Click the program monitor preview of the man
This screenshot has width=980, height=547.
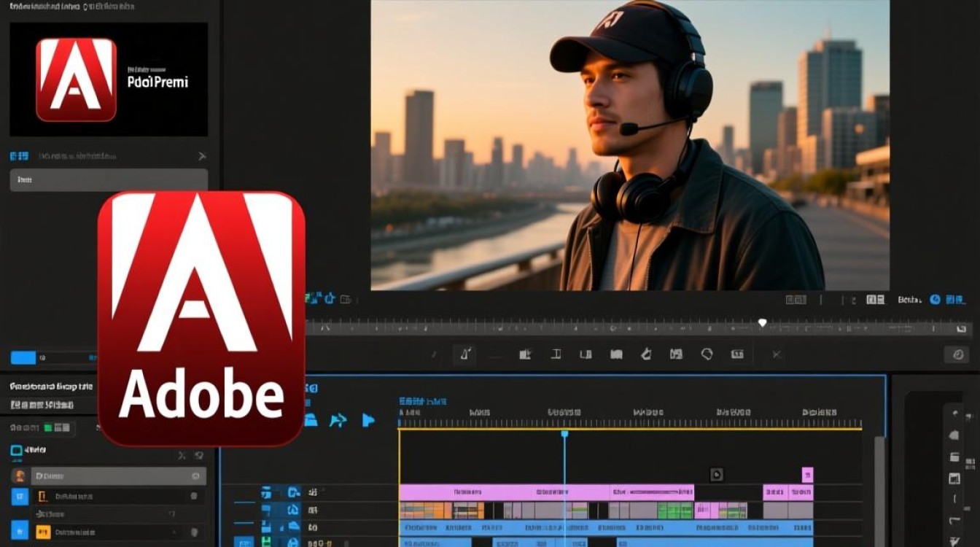click(630, 145)
